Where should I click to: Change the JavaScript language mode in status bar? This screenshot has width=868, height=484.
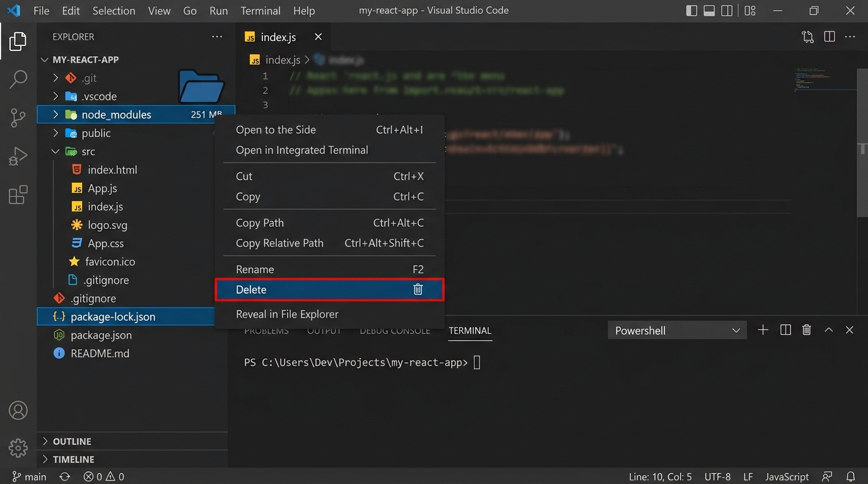[787, 476]
